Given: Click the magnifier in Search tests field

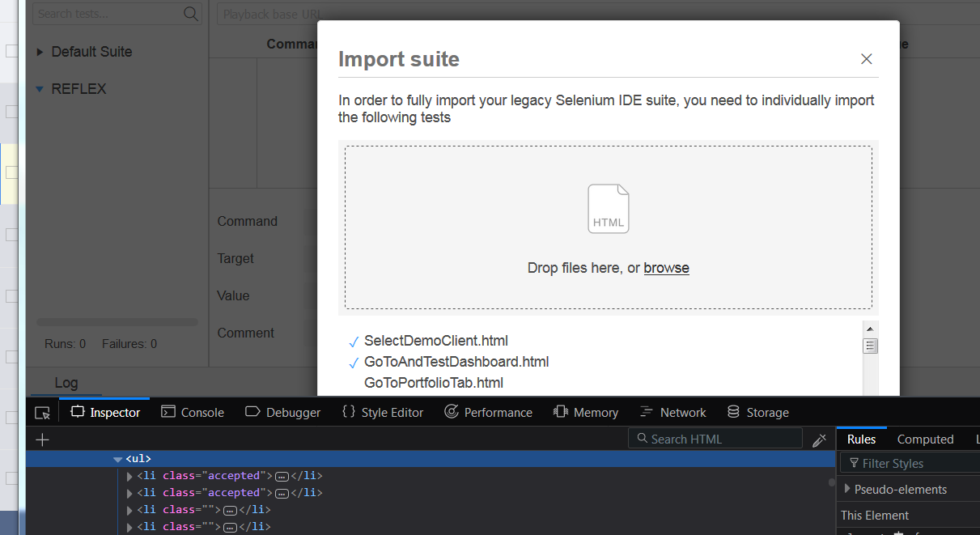Looking at the screenshot, I should click(190, 14).
